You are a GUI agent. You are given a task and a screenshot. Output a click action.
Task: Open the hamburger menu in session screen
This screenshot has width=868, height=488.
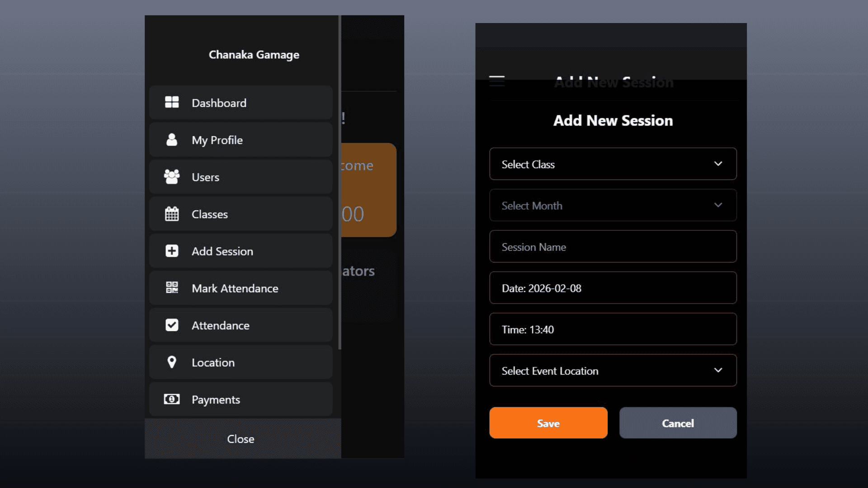(497, 81)
